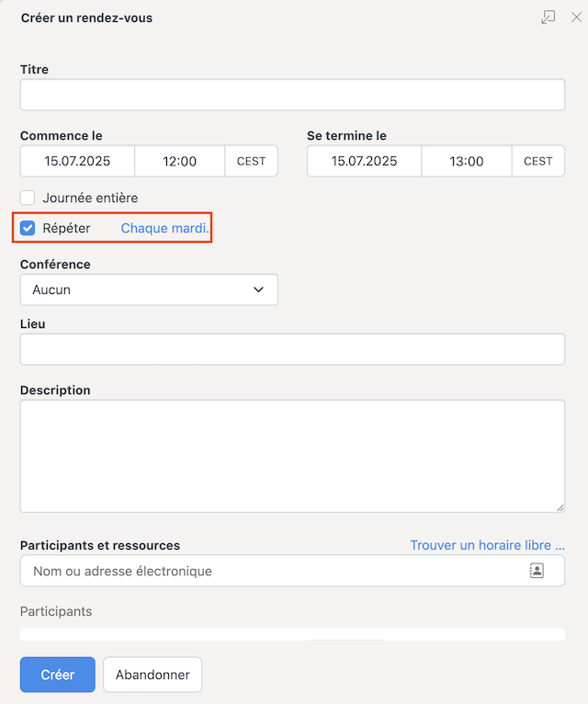588x704 pixels.
Task: Click the pop-out window icon beside close
Action: point(548,17)
